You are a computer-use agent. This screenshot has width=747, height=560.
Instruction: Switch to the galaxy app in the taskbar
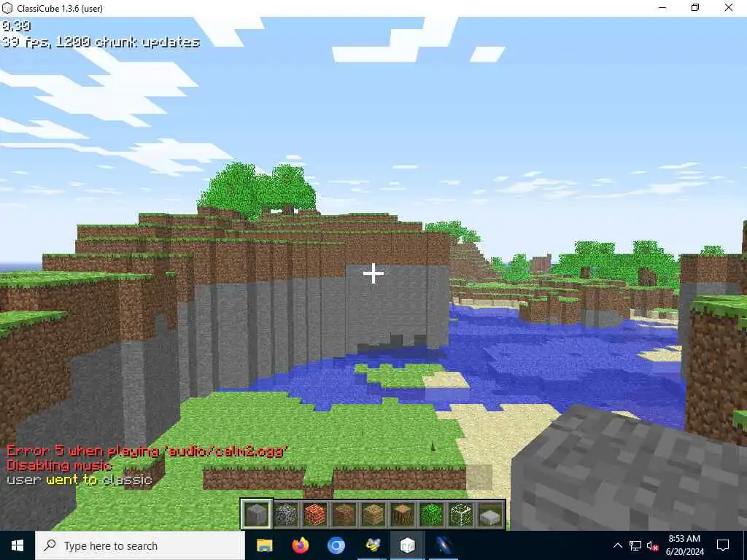443,545
